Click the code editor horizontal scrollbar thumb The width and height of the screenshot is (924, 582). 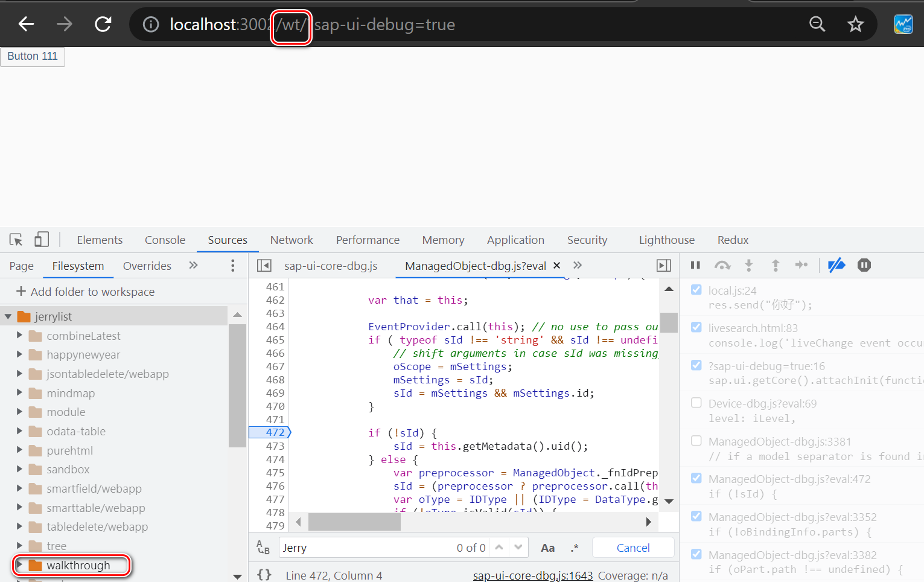click(x=354, y=522)
